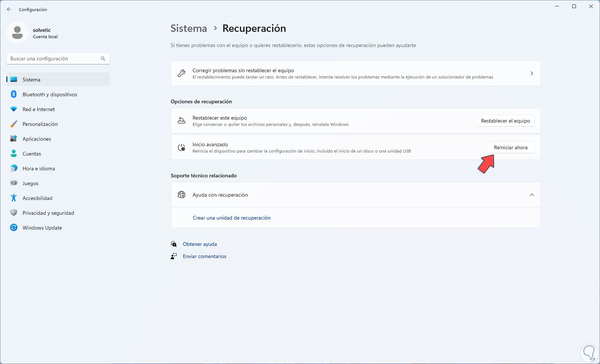Click Restablecer el equipo button
Screen dimensions: 600x364
click(x=505, y=121)
